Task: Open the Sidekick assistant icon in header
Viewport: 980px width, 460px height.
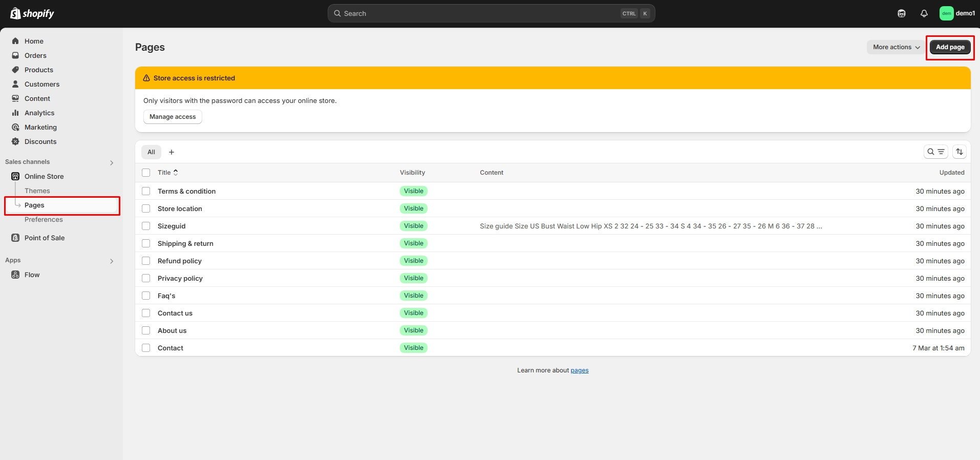Action: (x=901, y=13)
